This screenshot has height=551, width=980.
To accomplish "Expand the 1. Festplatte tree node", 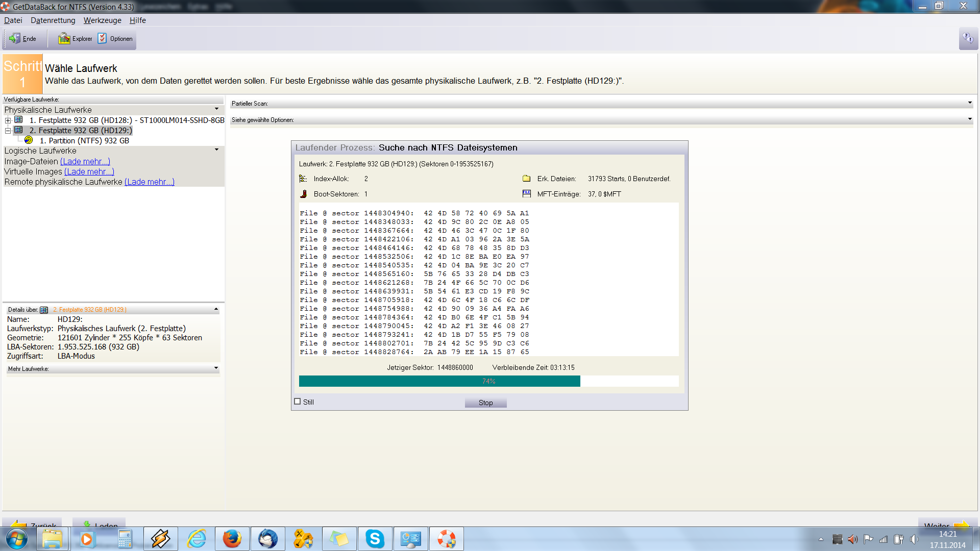I will [x=8, y=120].
